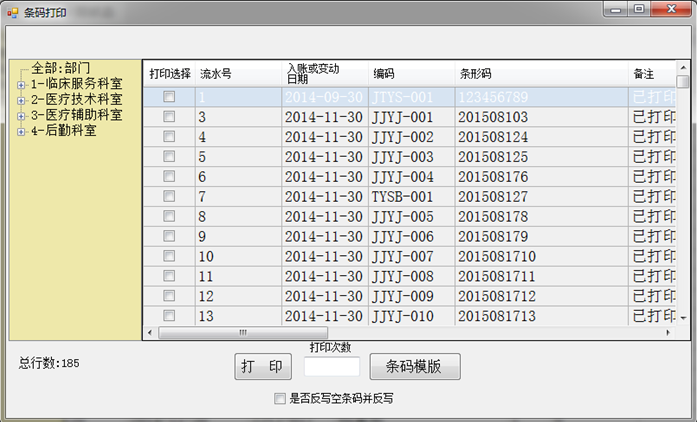Click the horizontal scrollbar left arrow
The width and height of the screenshot is (697, 422).
click(x=150, y=332)
